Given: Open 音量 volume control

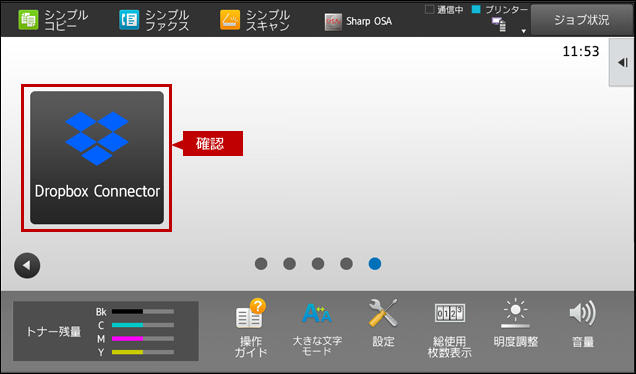Looking at the screenshot, I should tap(582, 324).
